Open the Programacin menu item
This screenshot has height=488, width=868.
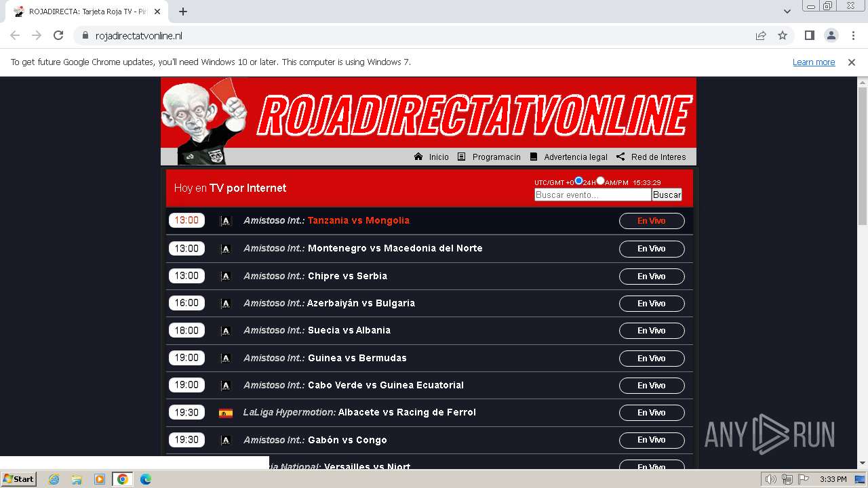(x=496, y=157)
